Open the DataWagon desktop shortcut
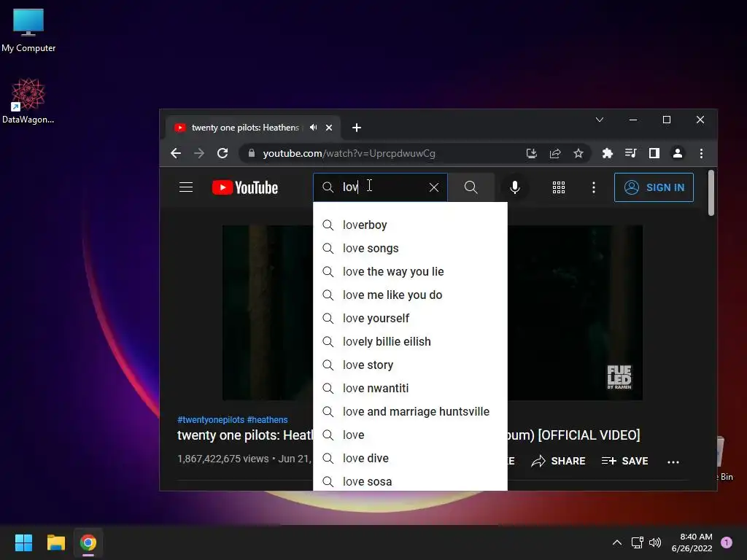The image size is (747, 560). tap(28, 101)
